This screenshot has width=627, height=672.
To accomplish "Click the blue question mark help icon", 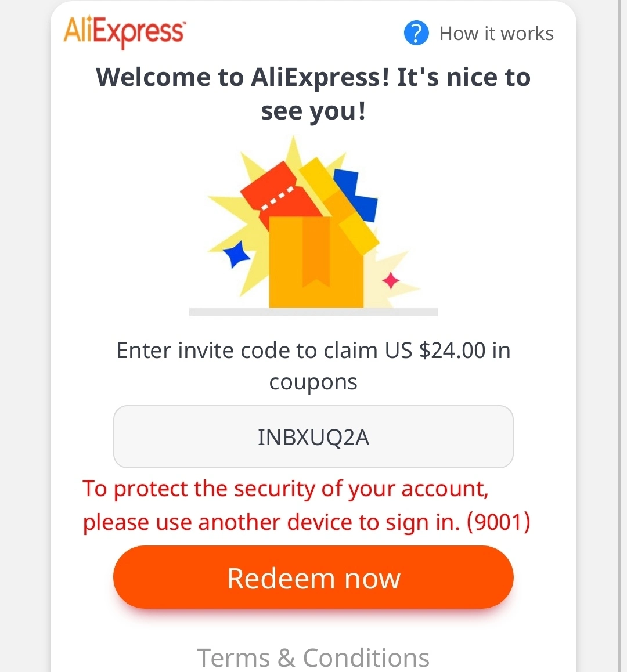I will coord(416,33).
